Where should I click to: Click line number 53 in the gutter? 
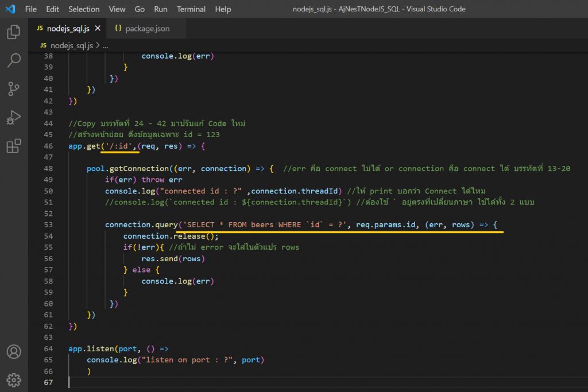click(x=48, y=225)
